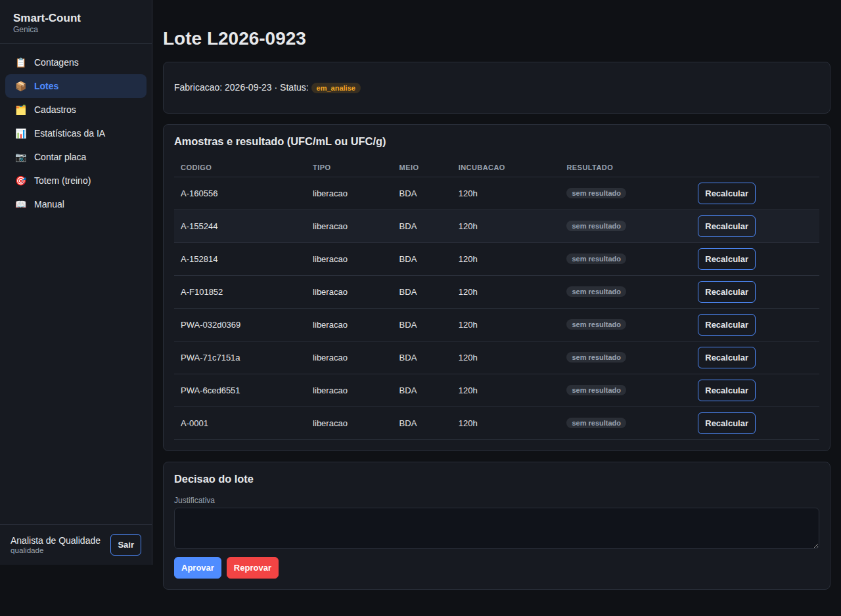The image size is (841, 616).
Task: Open Estatísticas da IA page
Action: [x=76, y=133]
